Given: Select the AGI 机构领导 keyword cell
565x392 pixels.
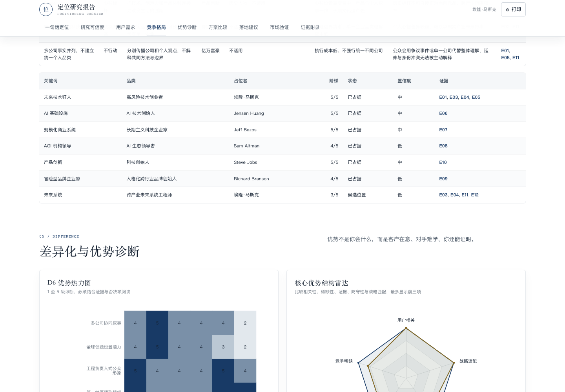Looking at the screenshot, I should tap(58, 146).
